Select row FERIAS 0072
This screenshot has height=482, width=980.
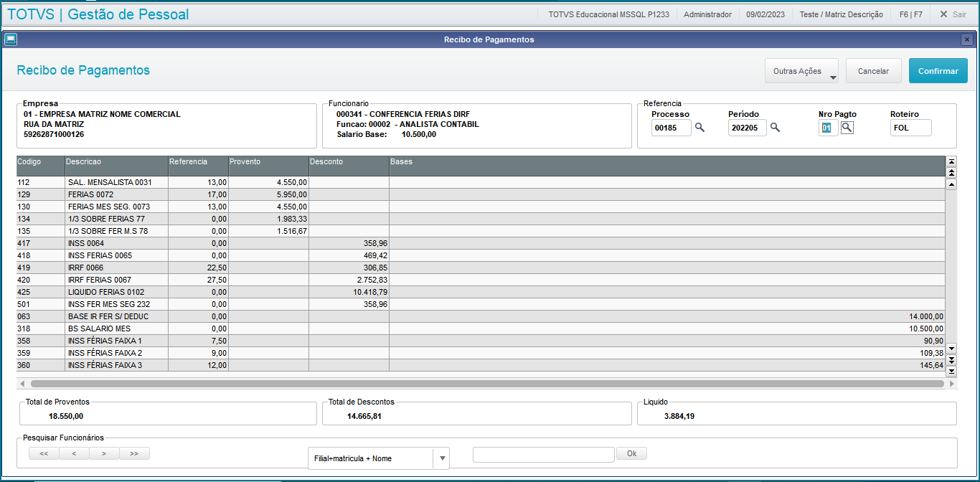click(x=481, y=194)
